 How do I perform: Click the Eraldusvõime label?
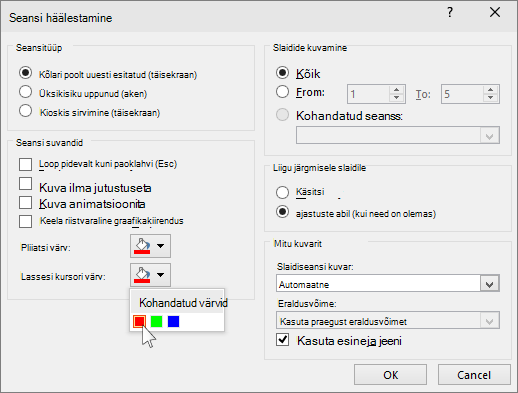point(307,304)
